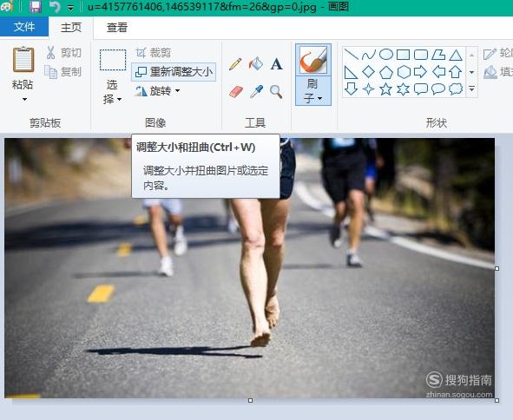Screen dimensions: 513x420
Task: Click the Undo arrow in title bar
Action: [55, 7]
